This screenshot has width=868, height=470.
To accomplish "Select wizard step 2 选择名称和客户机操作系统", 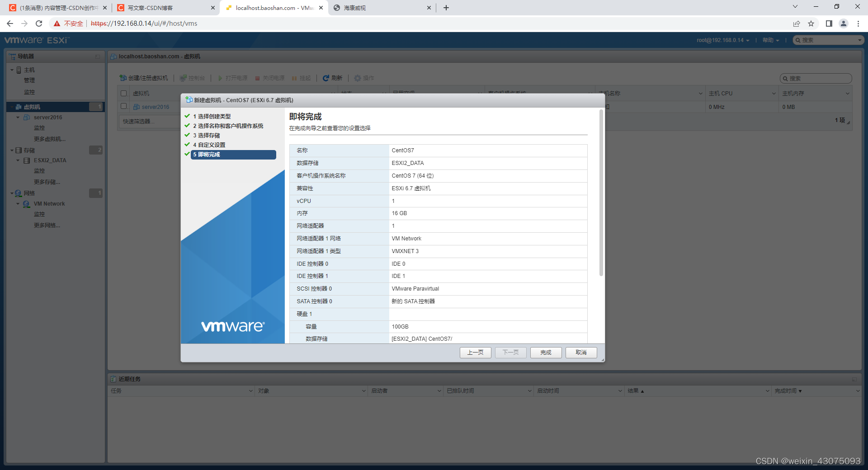I will click(228, 126).
